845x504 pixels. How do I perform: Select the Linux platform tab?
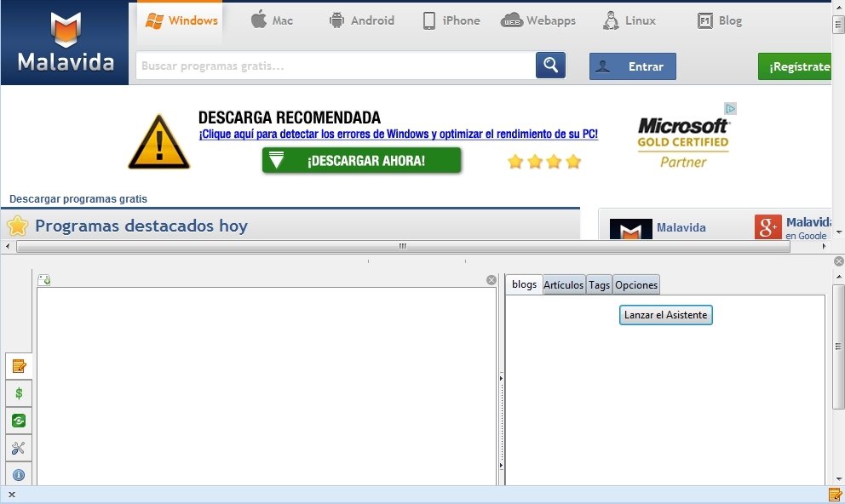pos(629,20)
